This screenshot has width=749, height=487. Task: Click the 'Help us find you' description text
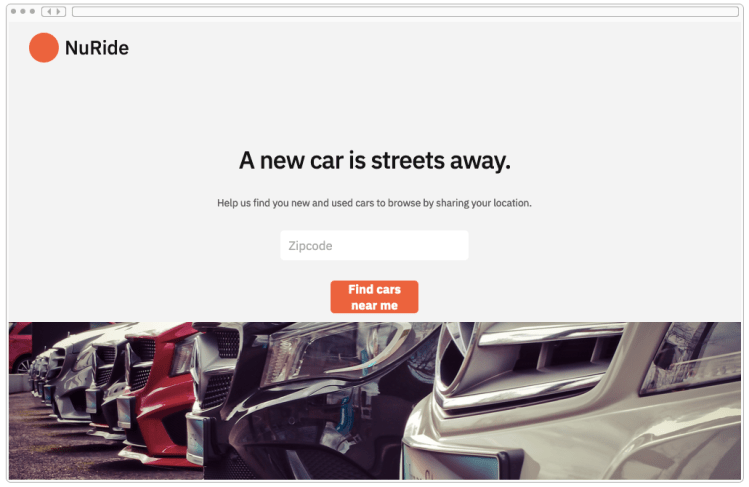point(374,203)
